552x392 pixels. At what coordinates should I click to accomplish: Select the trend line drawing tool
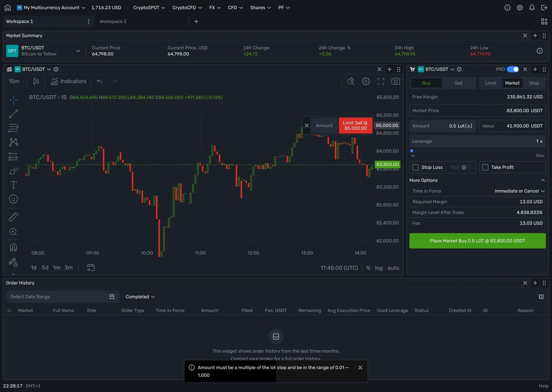click(13, 114)
